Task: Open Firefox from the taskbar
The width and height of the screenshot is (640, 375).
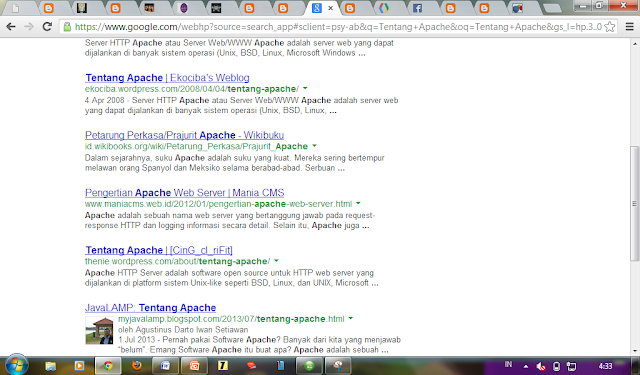Action: [136, 365]
